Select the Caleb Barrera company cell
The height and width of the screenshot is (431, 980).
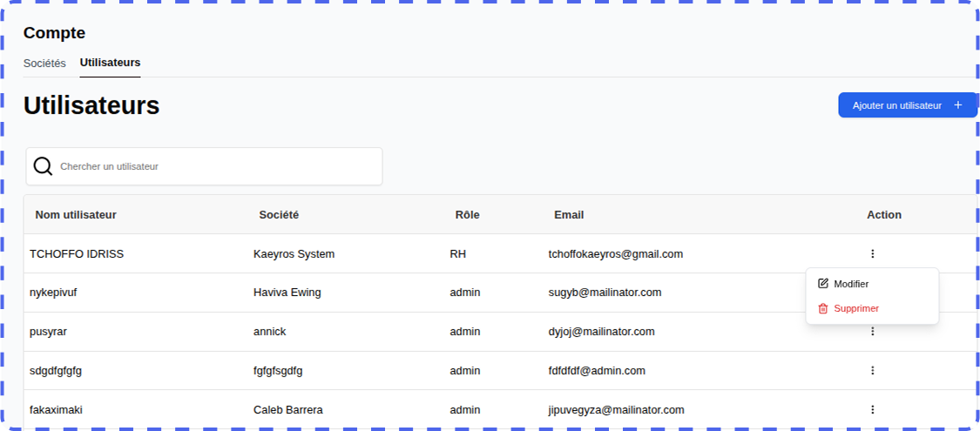click(288, 409)
